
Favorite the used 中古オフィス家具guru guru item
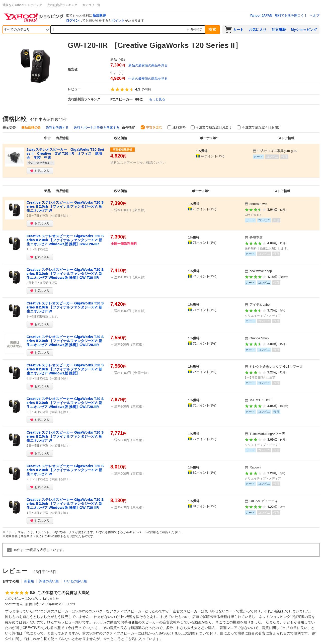coord(40,171)
